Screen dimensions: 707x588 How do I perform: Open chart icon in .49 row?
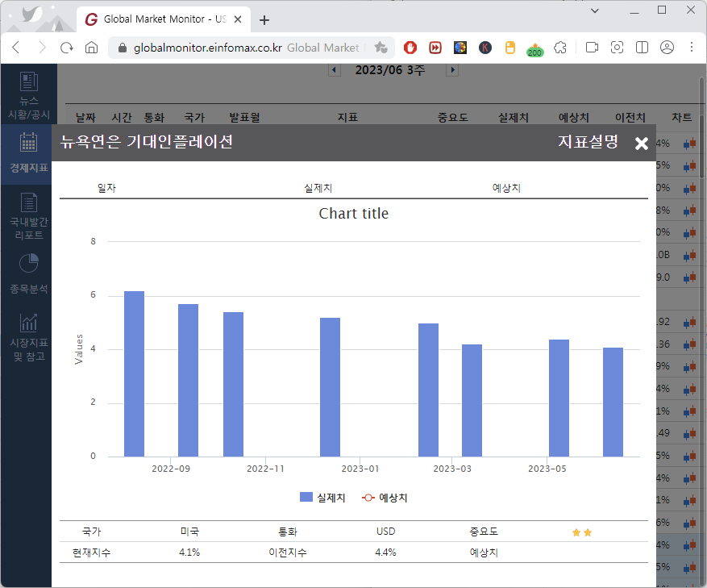[689, 434]
